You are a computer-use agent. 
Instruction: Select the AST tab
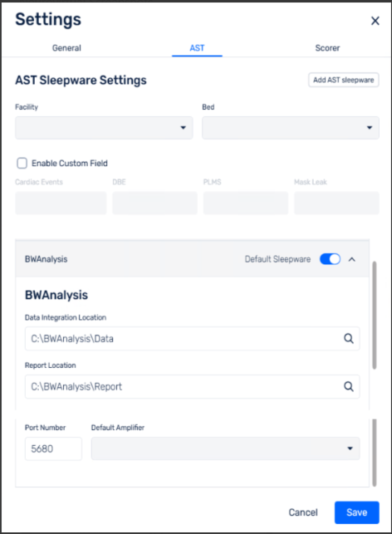click(197, 48)
